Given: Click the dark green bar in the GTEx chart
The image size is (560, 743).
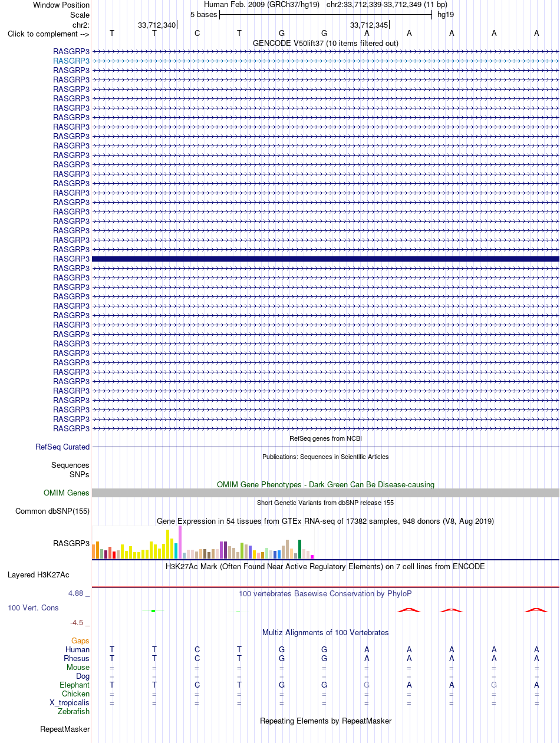Looking at the screenshot, I should pyautogui.click(x=300, y=549).
